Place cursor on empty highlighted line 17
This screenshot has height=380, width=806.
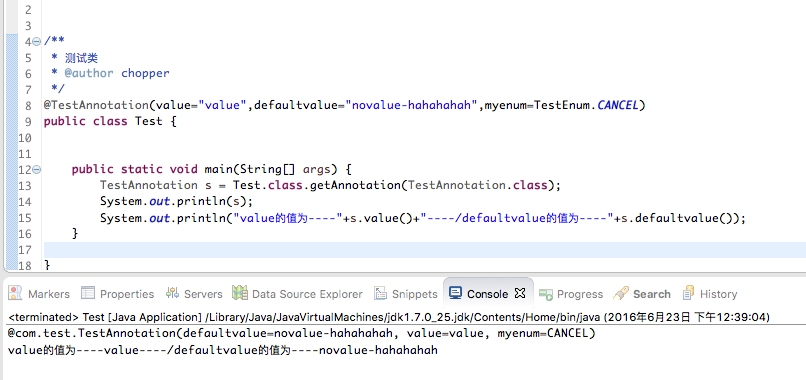[425, 250]
